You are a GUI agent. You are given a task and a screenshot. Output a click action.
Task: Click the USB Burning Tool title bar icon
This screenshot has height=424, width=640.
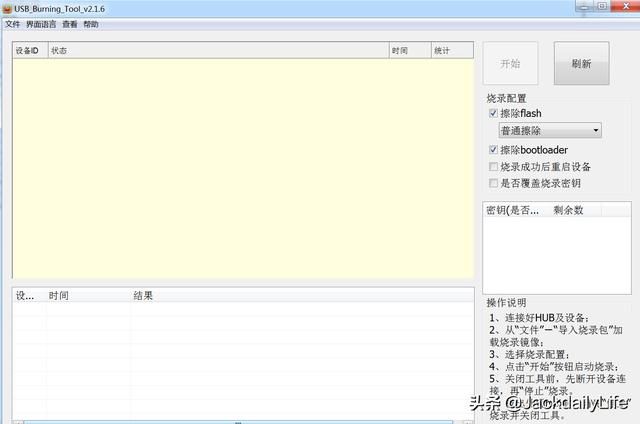coord(7,9)
